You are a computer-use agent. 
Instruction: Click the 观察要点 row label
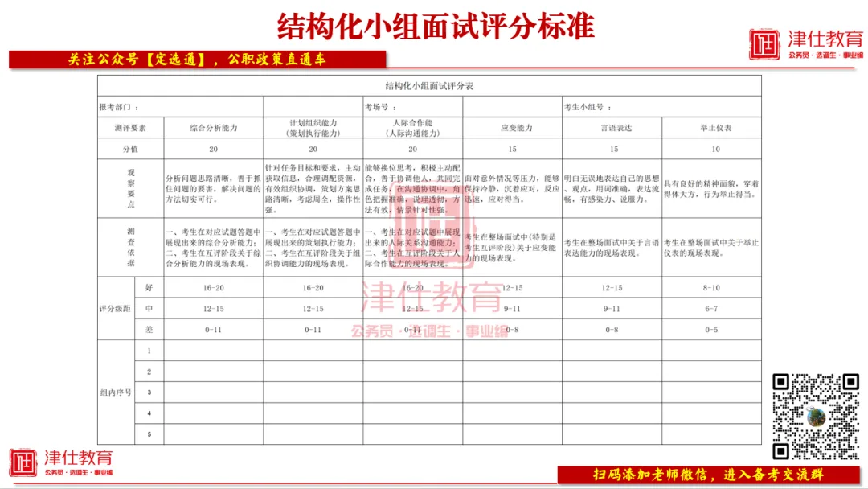131,188
